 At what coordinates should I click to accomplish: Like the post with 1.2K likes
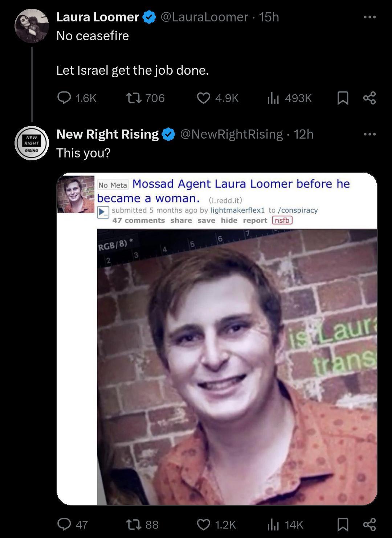(204, 524)
